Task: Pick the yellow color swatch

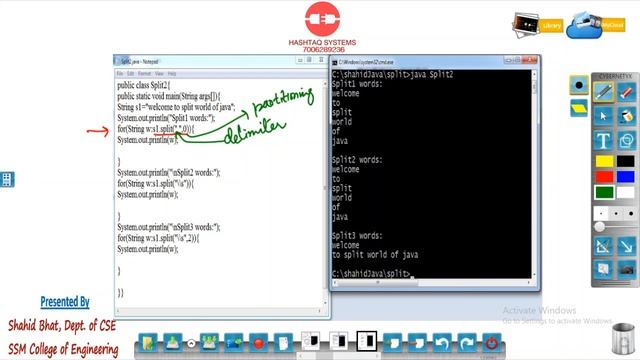Action: tap(604, 161)
